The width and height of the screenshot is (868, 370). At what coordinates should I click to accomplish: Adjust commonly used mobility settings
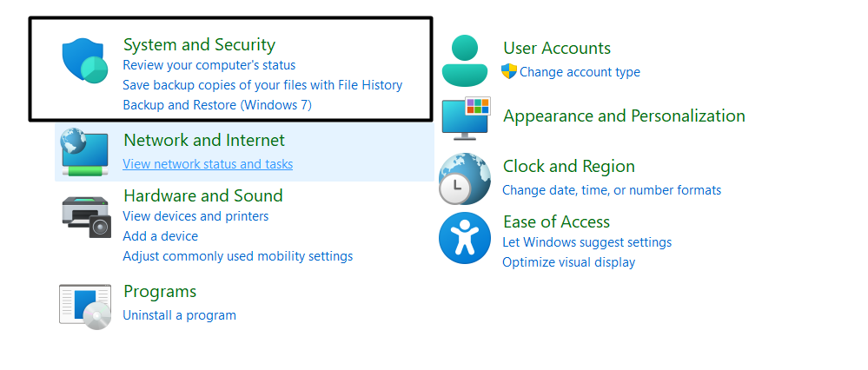[237, 256]
